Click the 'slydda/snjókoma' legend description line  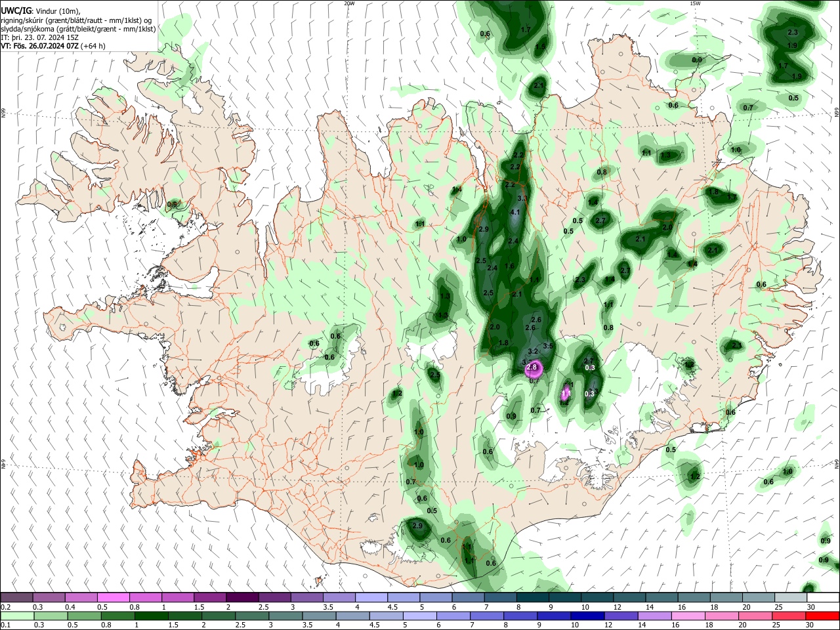click(78, 29)
